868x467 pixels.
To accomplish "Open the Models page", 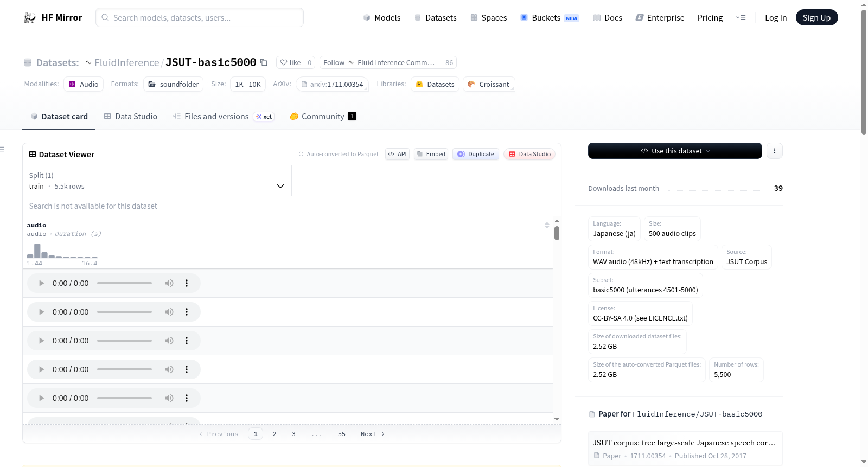I will coord(382,18).
